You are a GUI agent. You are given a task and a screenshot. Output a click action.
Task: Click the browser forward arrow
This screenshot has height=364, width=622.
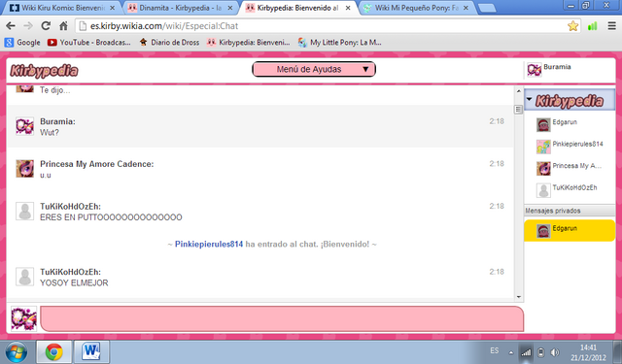28,26
